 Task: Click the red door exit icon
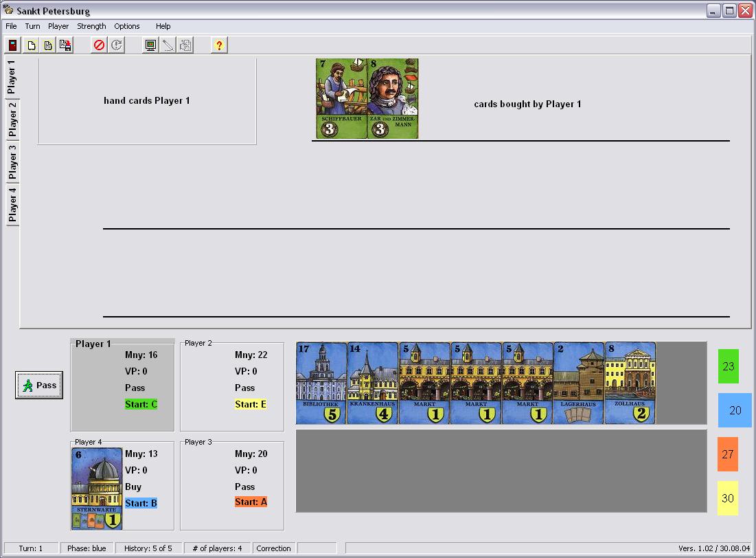[13, 45]
